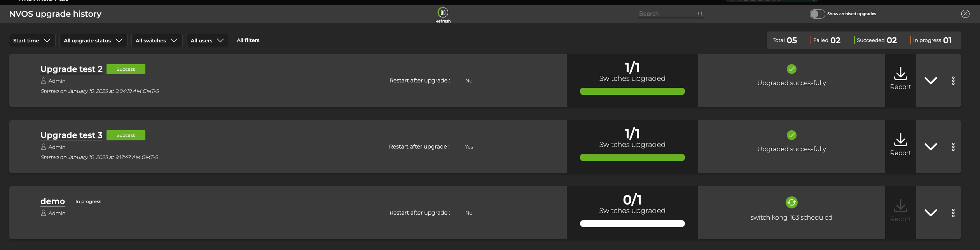This screenshot has width=980, height=250.
Task: Click the Refresh pause icon
Action: (x=443, y=12)
